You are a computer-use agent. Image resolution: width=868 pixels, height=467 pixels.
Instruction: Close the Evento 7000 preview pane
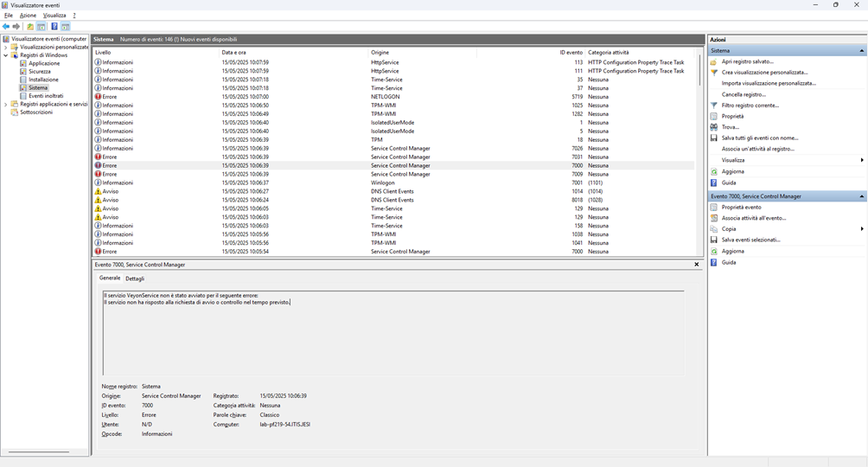coord(697,265)
